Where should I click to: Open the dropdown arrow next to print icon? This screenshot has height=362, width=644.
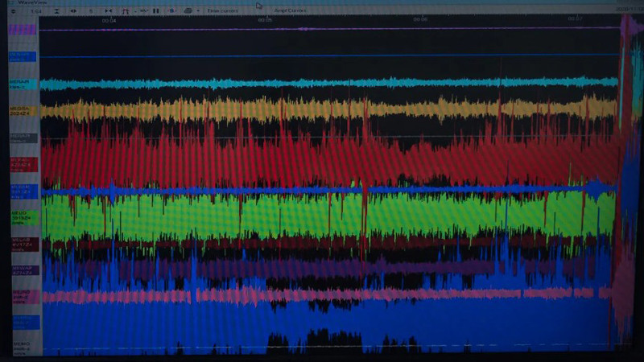198,11
